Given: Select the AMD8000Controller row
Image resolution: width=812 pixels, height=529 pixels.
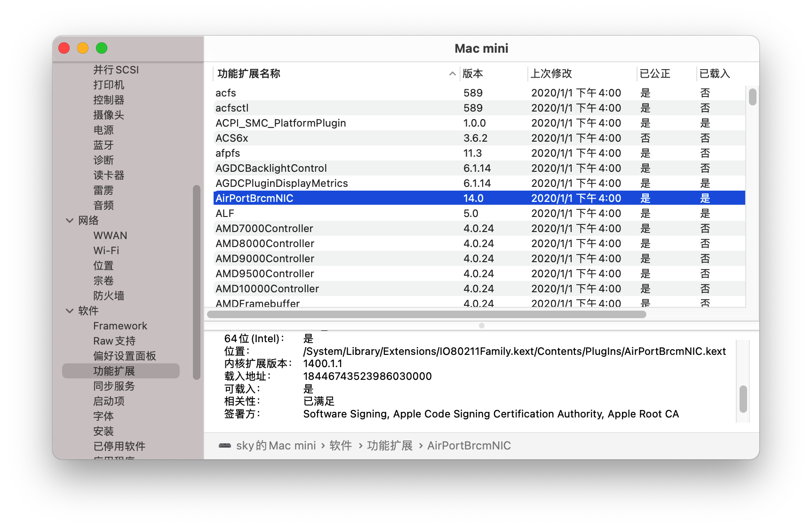Looking at the screenshot, I should coord(479,243).
